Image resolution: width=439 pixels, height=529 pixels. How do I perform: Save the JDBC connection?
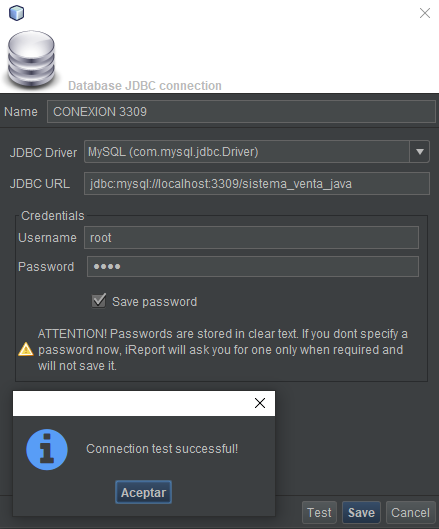click(361, 512)
